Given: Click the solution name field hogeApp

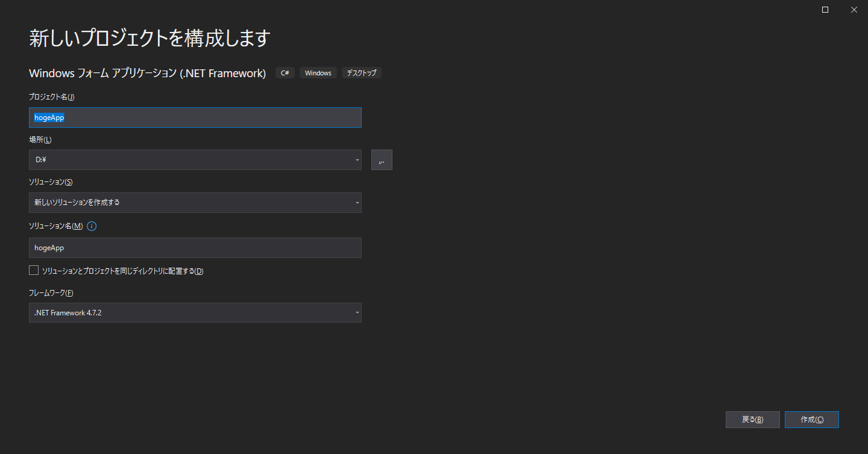Looking at the screenshot, I should coord(195,248).
